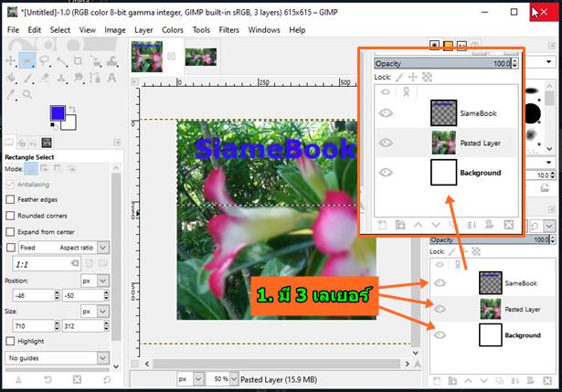Reset tool options to defaults

point(107,380)
